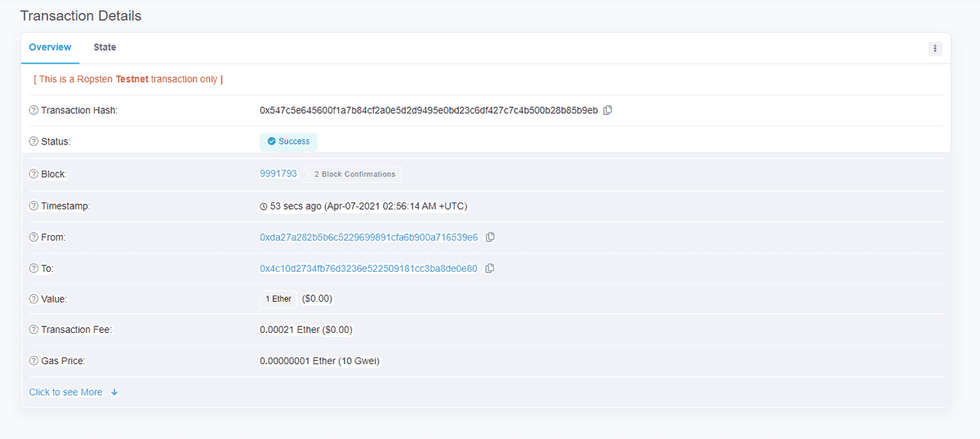The image size is (980, 439).
Task: Expand Click to see More
Action: [x=73, y=392]
